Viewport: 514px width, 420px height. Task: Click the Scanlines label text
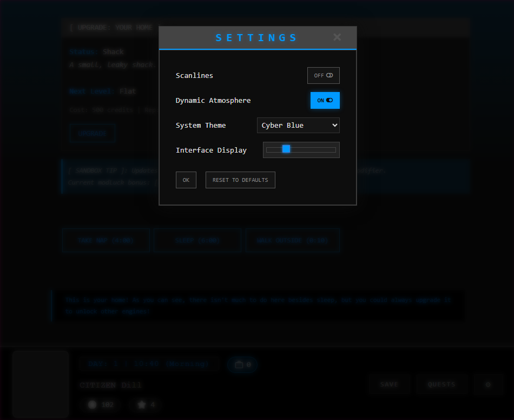pos(194,75)
